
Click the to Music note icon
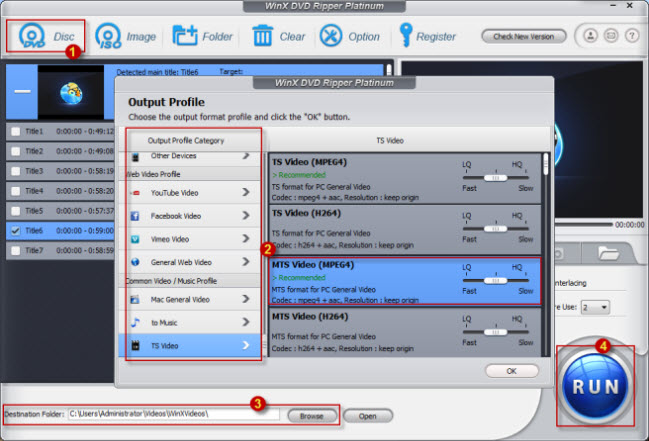click(135, 323)
